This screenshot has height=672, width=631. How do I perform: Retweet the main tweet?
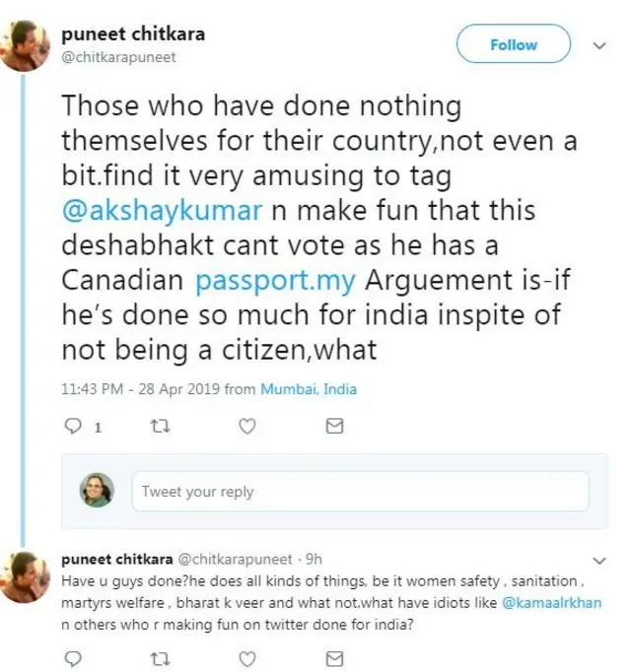(158, 427)
